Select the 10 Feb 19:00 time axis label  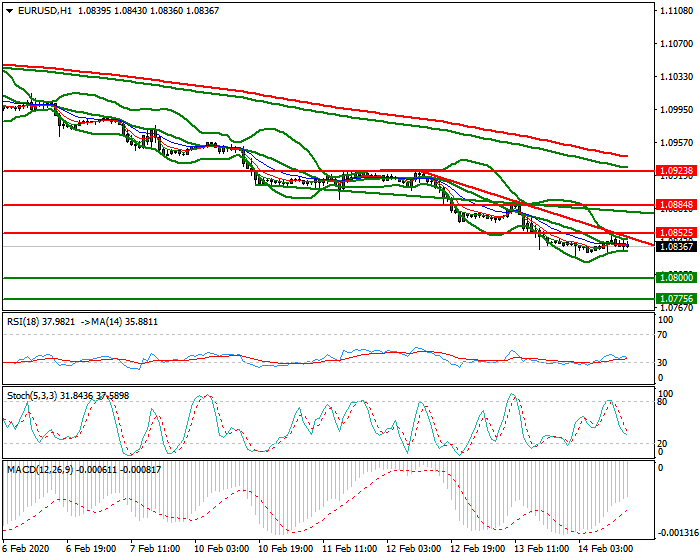pos(286,549)
